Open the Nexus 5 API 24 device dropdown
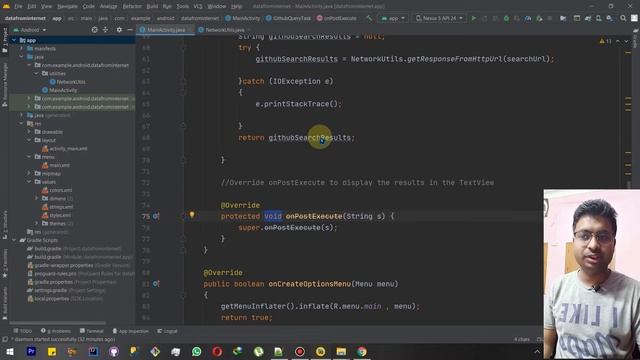 [x=439, y=18]
